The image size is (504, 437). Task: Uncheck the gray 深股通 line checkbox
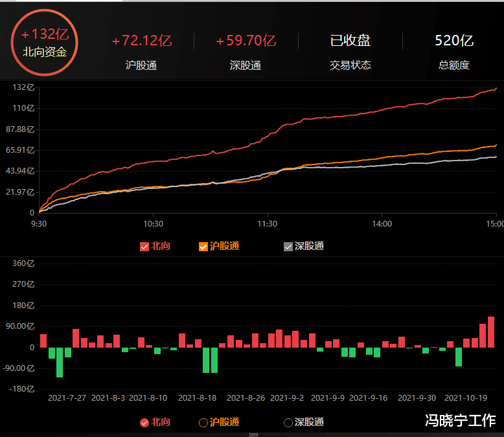pos(288,247)
